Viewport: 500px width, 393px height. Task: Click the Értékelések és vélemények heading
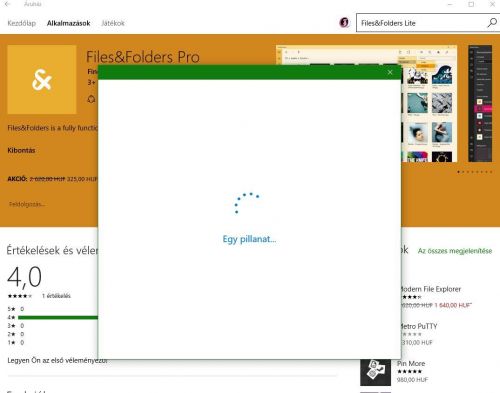tap(52, 250)
